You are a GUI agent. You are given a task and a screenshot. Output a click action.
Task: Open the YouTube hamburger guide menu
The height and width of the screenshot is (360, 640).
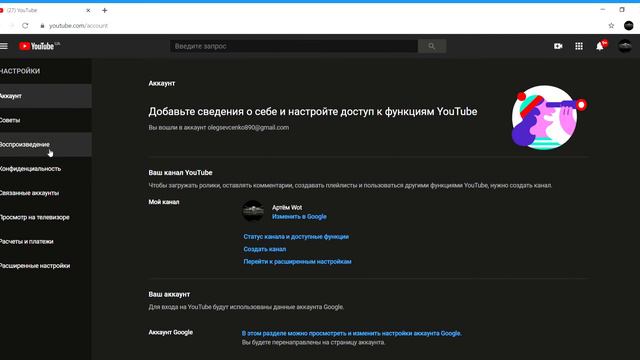[4, 46]
